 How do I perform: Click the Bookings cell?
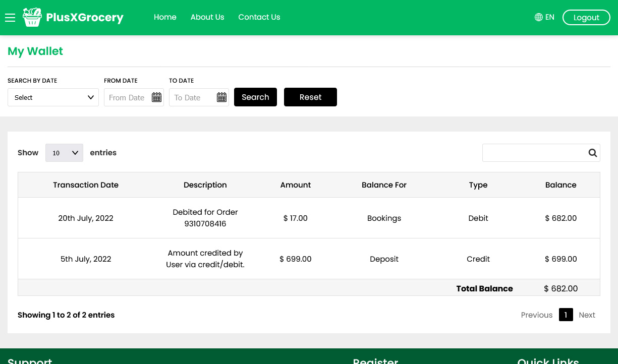click(x=384, y=218)
